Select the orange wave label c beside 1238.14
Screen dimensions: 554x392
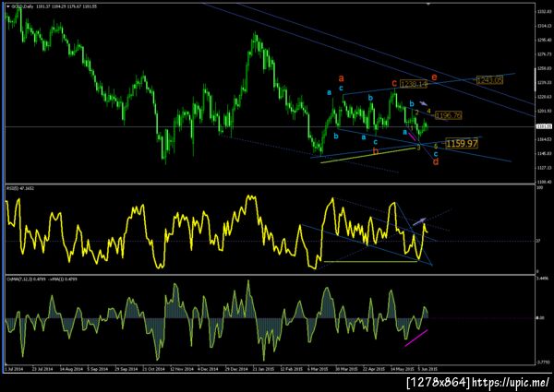point(394,83)
